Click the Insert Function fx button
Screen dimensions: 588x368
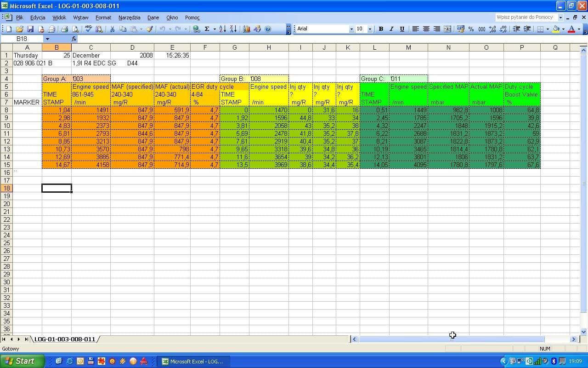point(74,39)
